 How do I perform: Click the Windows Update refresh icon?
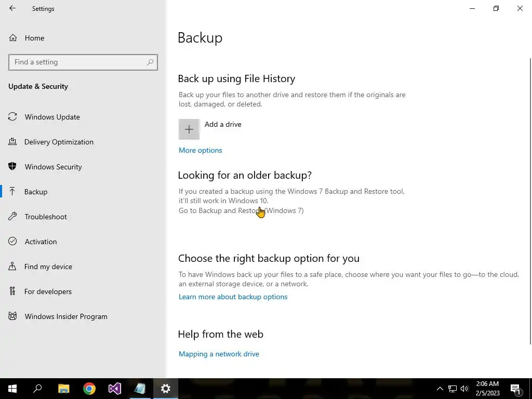point(12,117)
